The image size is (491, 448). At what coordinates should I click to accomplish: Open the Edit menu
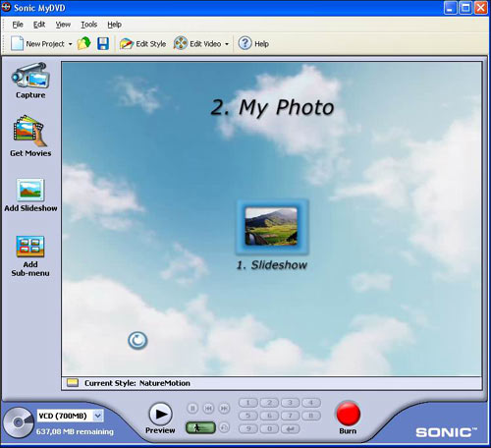point(39,25)
